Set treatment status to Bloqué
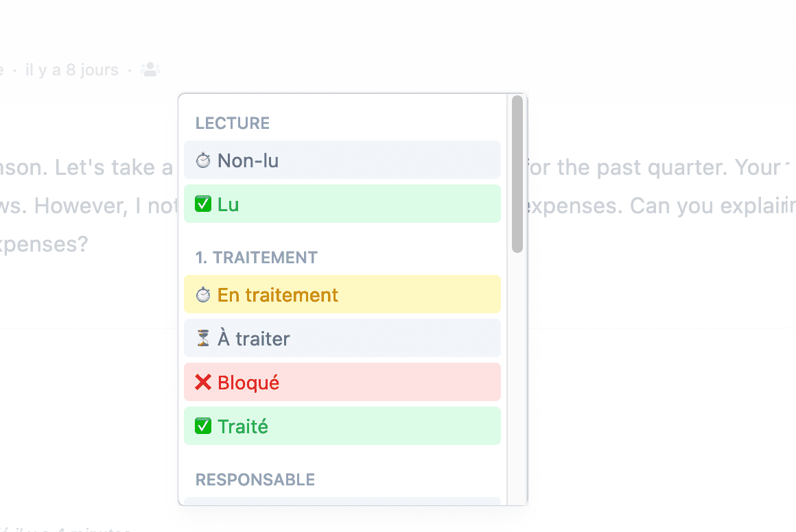Viewport: 796px width, 532px height. 342,383
